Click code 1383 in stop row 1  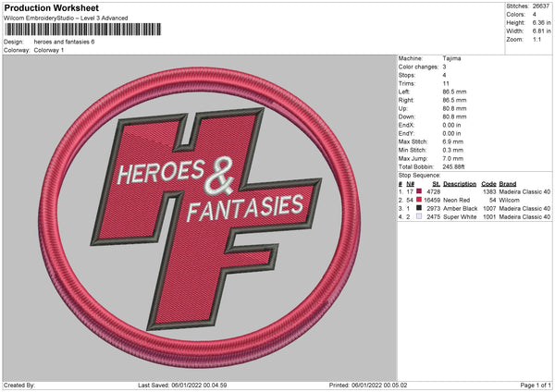(489, 191)
